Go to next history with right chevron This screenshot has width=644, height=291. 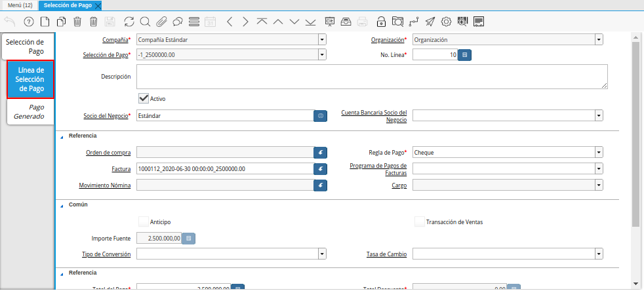click(246, 22)
